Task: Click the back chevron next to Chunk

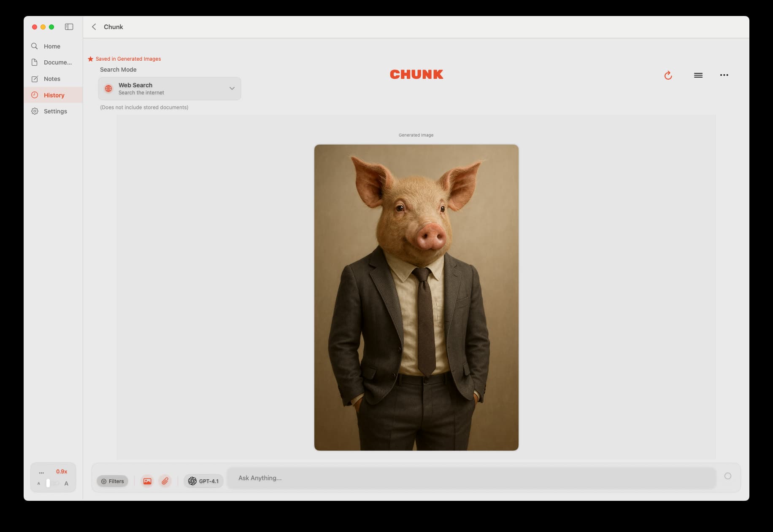Action: [94, 27]
